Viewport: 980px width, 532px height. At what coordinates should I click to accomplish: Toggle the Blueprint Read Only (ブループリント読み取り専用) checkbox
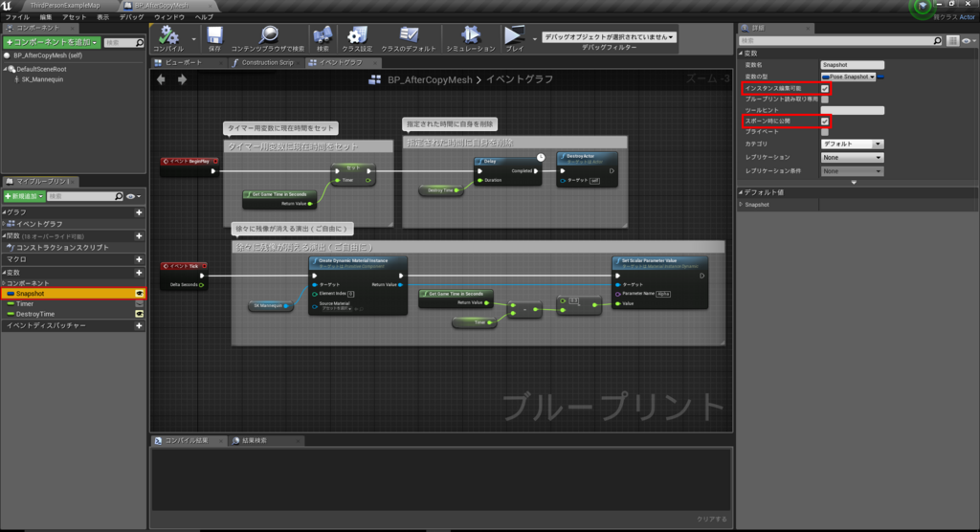pyautogui.click(x=825, y=100)
